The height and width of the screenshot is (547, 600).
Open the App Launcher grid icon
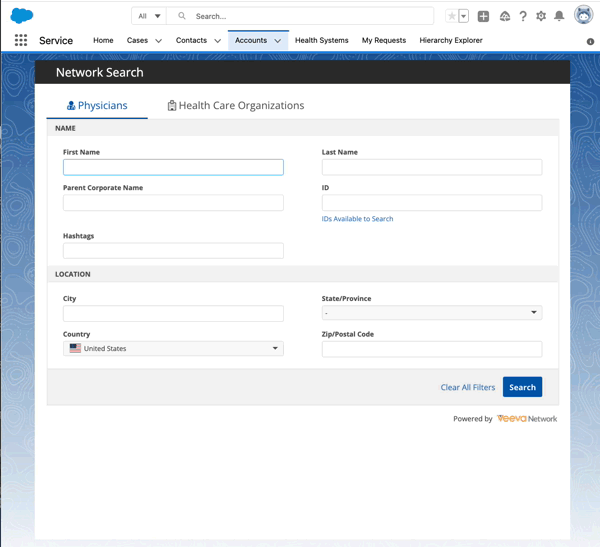click(x=21, y=41)
